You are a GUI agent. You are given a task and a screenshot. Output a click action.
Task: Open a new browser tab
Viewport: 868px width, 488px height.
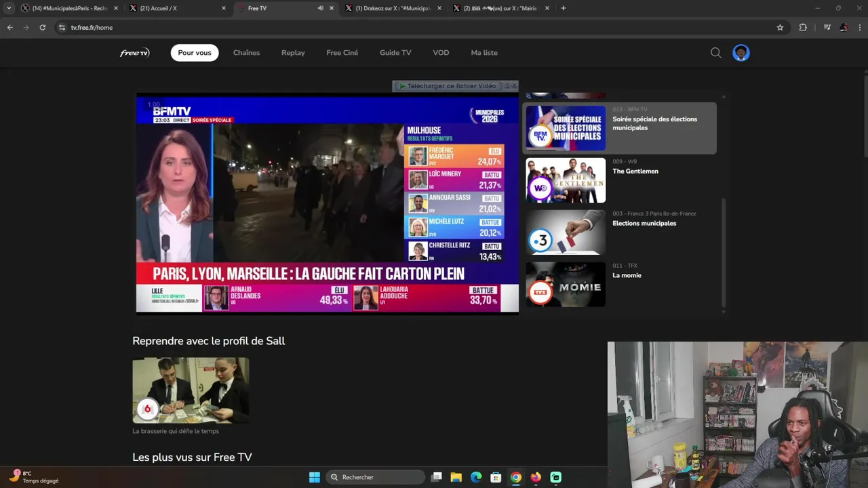click(x=564, y=8)
